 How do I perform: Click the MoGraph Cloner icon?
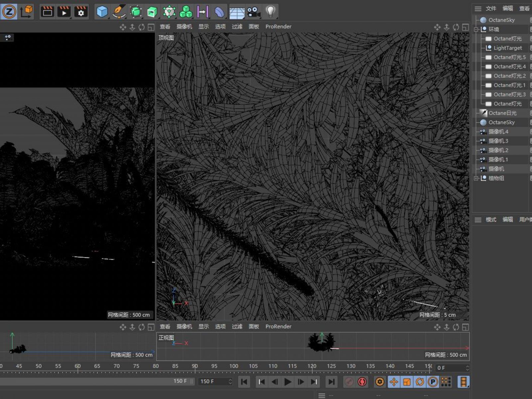(x=169, y=12)
